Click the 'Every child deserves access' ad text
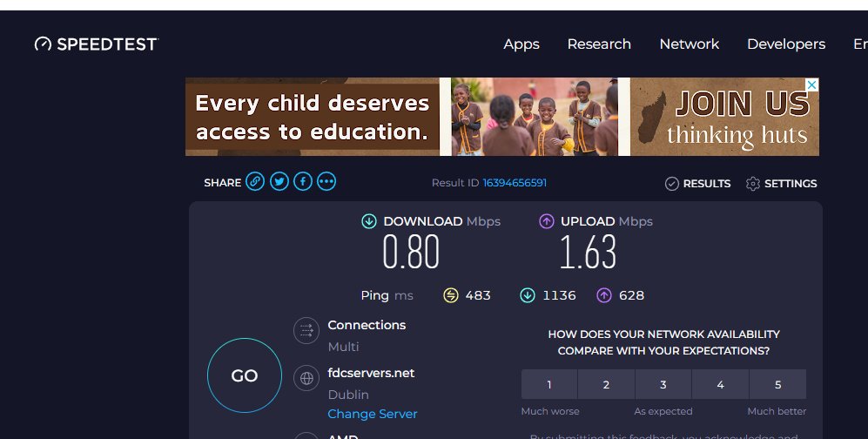Image resolution: width=868 pixels, height=439 pixels. click(313, 117)
